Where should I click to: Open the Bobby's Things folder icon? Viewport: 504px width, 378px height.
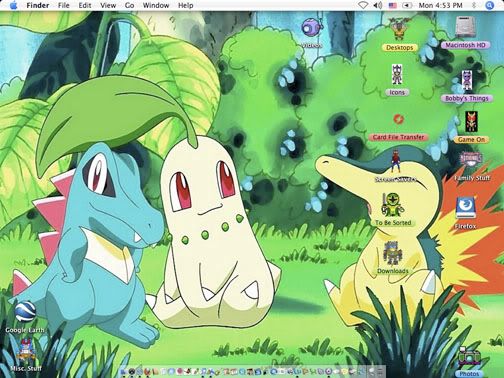467,81
